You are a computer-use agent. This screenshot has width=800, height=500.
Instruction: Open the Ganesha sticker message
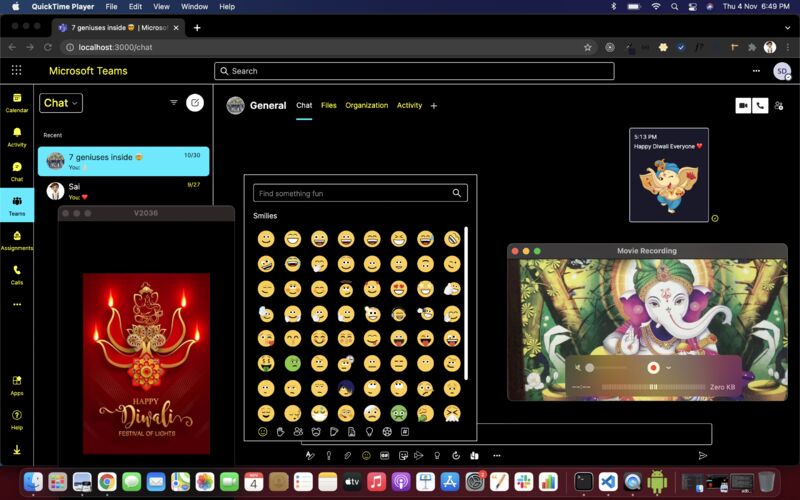pos(669,175)
